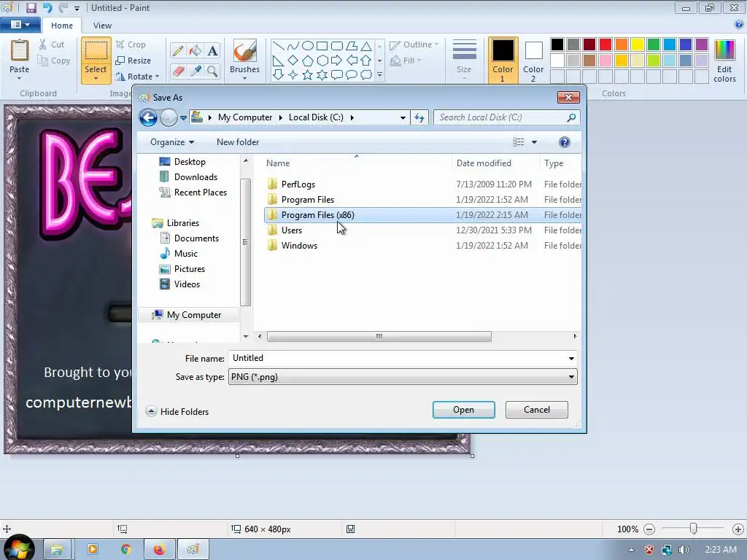Pick the Eraser tool
747x560 pixels.
(178, 71)
